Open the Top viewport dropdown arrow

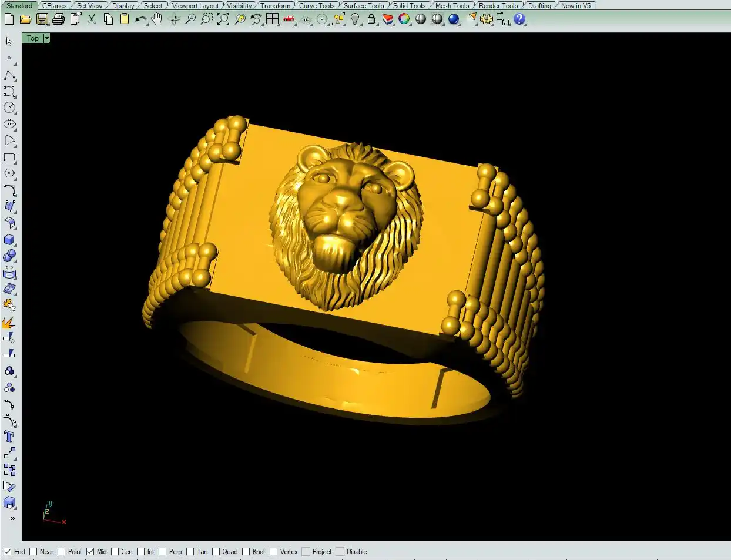point(46,38)
